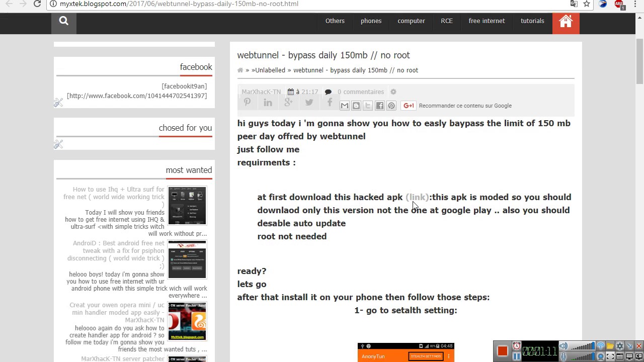This screenshot has width=644, height=362.
Task: Select game capture mode icon in recorder
Action: click(x=639, y=356)
